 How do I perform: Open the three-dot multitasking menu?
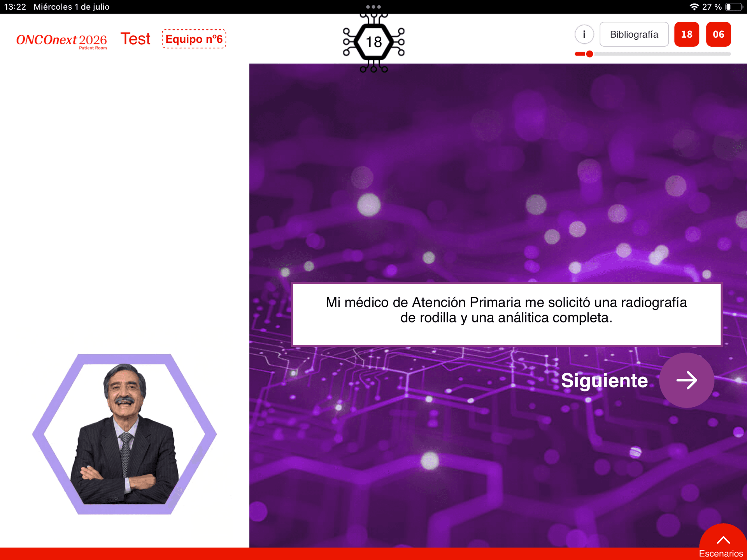(373, 7)
